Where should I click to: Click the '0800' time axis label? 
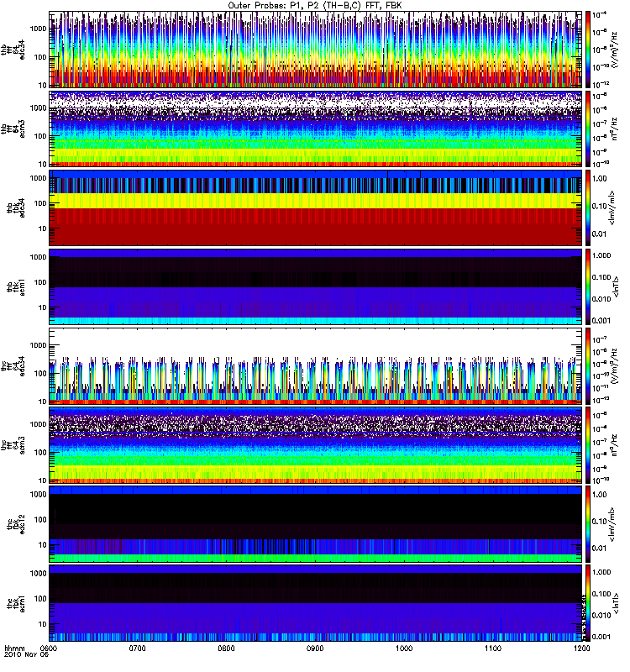(226, 648)
